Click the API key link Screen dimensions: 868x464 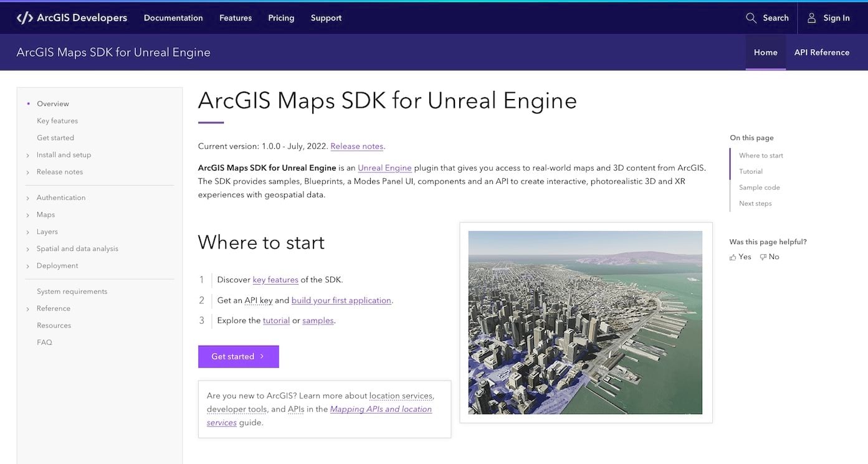[259, 300]
